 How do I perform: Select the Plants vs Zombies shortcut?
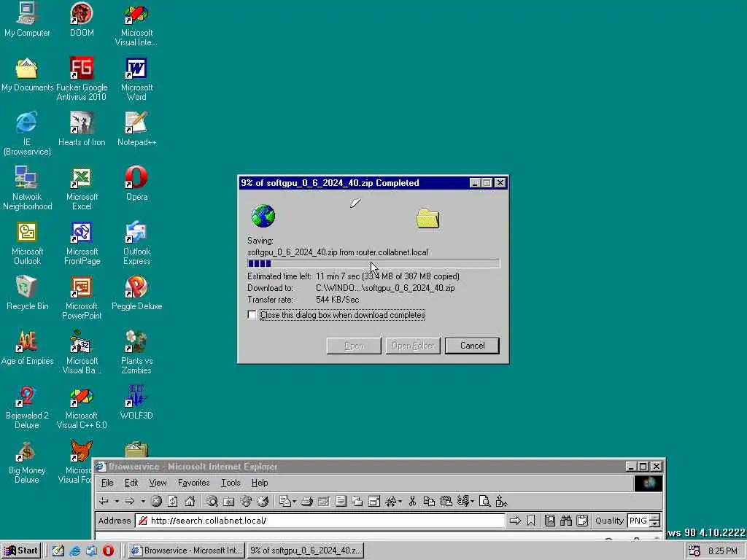[x=136, y=352]
